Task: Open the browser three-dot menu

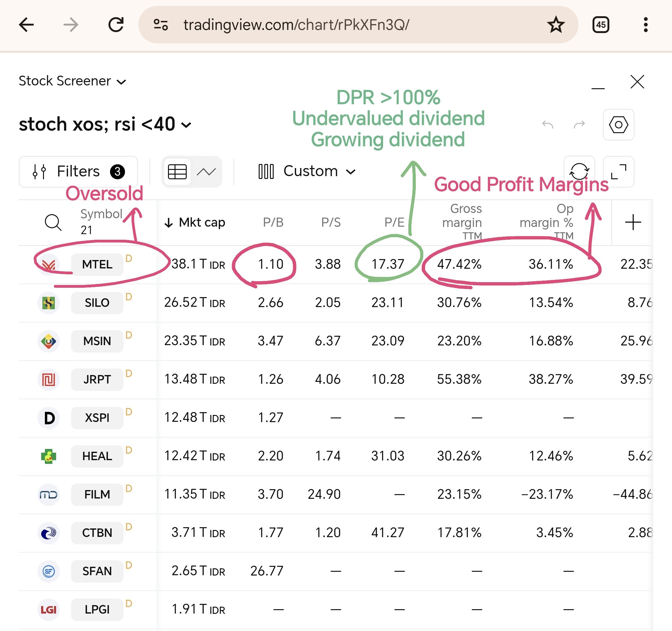Action: 646,25
